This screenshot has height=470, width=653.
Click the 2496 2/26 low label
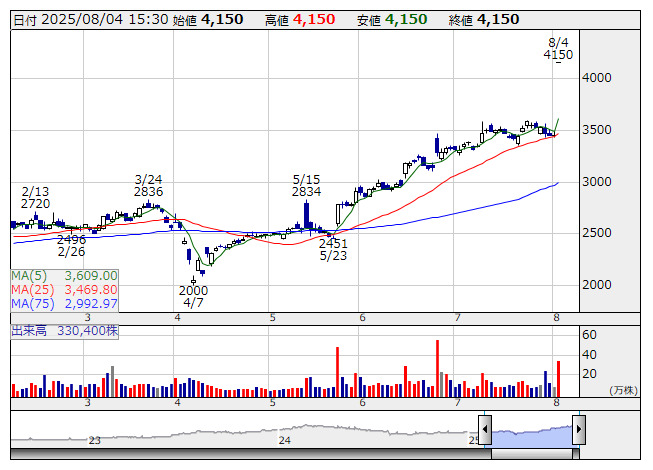click(x=71, y=246)
